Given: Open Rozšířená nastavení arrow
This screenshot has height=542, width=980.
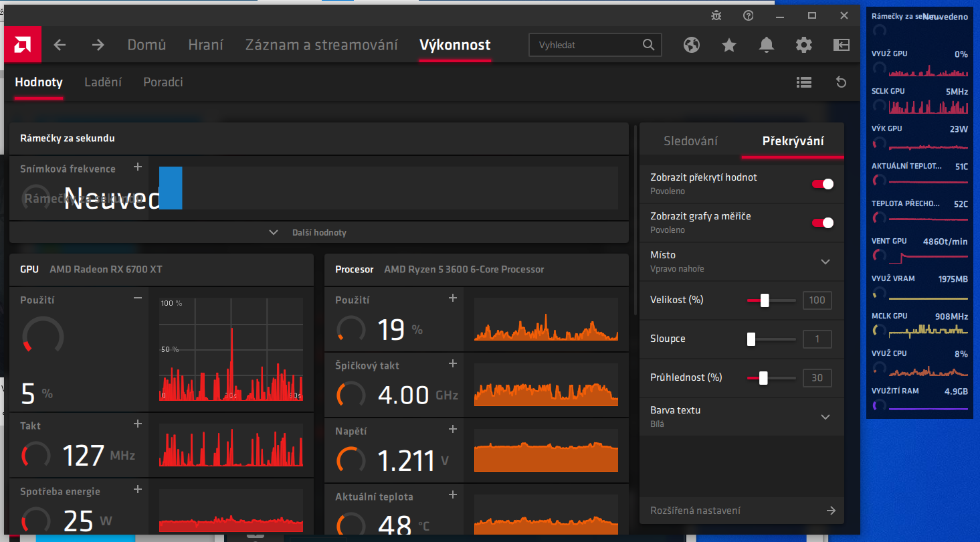Looking at the screenshot, I should coord(831,511).
